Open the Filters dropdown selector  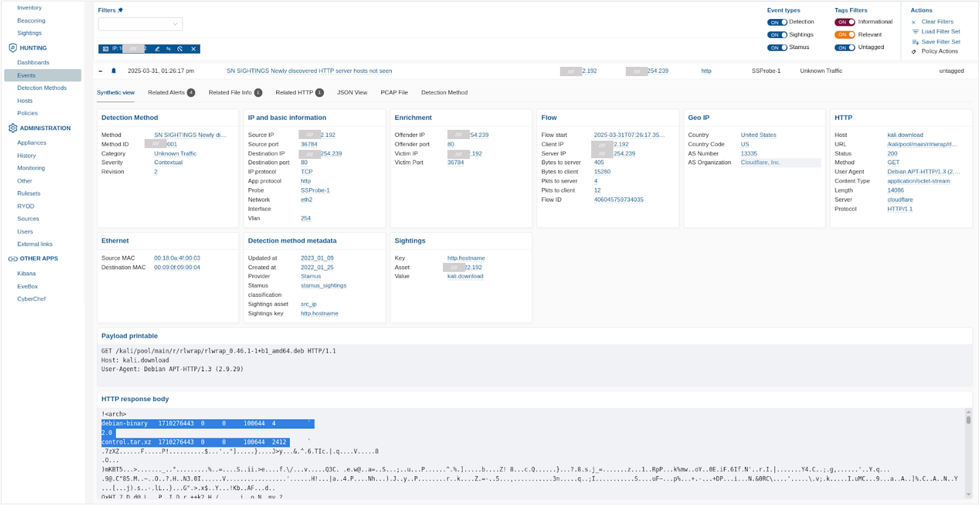pyautogui.click(x=140, y=24)
